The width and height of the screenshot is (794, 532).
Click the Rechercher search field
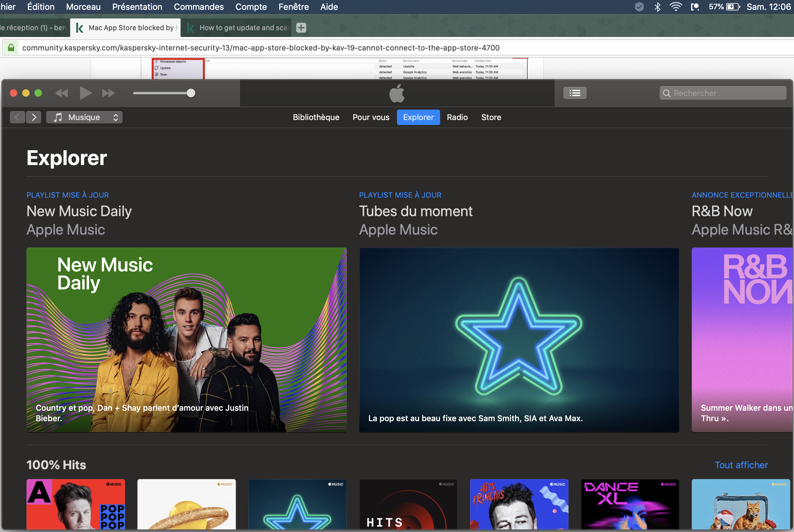[726, 93]
